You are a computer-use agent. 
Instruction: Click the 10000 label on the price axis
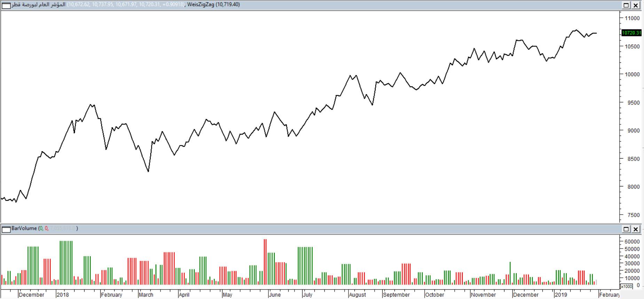point(633,74)
